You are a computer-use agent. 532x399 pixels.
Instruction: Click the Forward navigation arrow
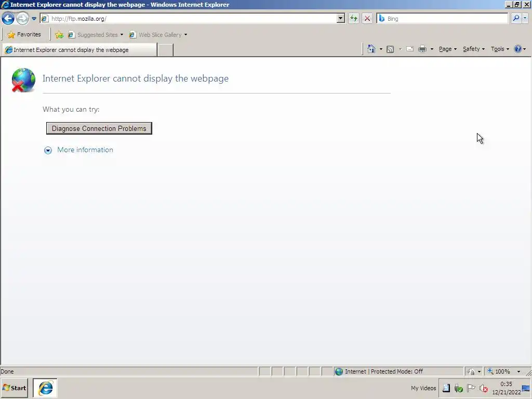23,18
